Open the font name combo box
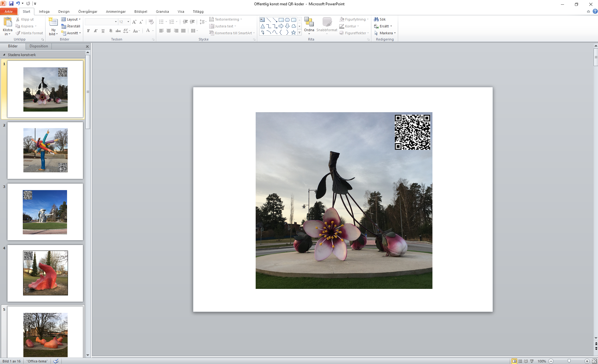Viewport: 598px width, 364px height. (101, 22)
